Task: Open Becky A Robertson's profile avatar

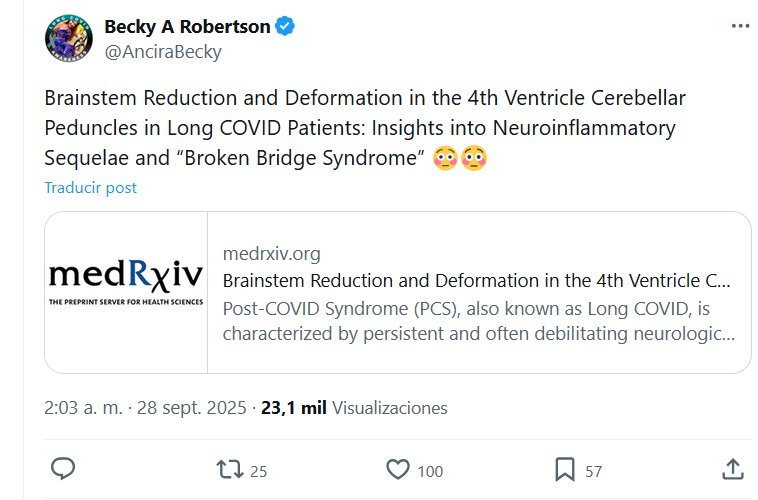Action: pos(69,38)
